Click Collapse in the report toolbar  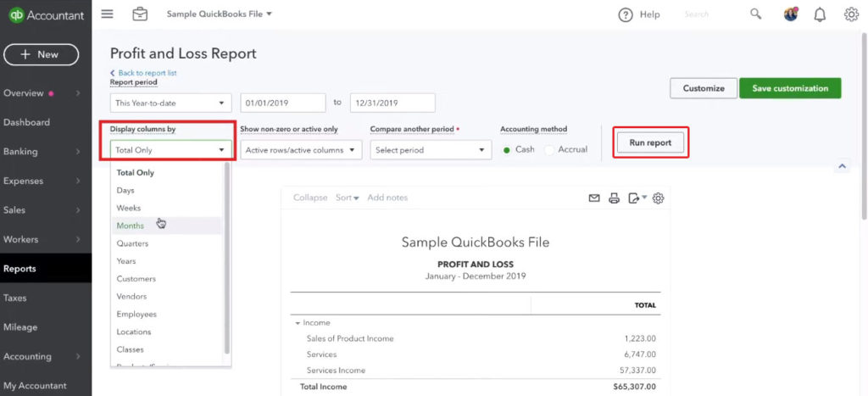click(310, 198)
